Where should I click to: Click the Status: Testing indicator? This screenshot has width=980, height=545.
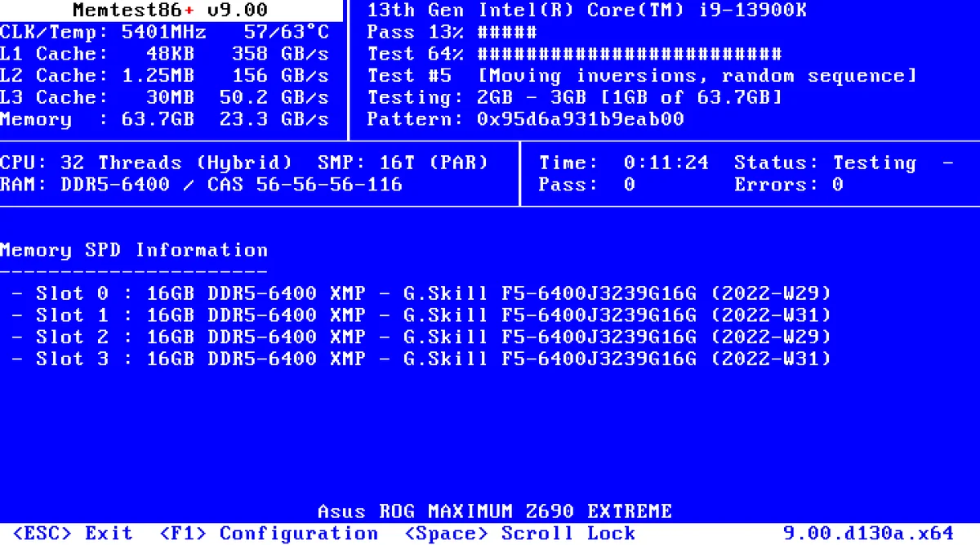click(x=825, y=163)
